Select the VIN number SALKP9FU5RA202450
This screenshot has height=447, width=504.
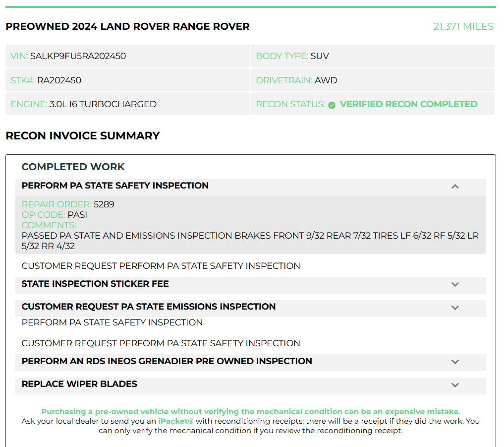coord(78,56)
